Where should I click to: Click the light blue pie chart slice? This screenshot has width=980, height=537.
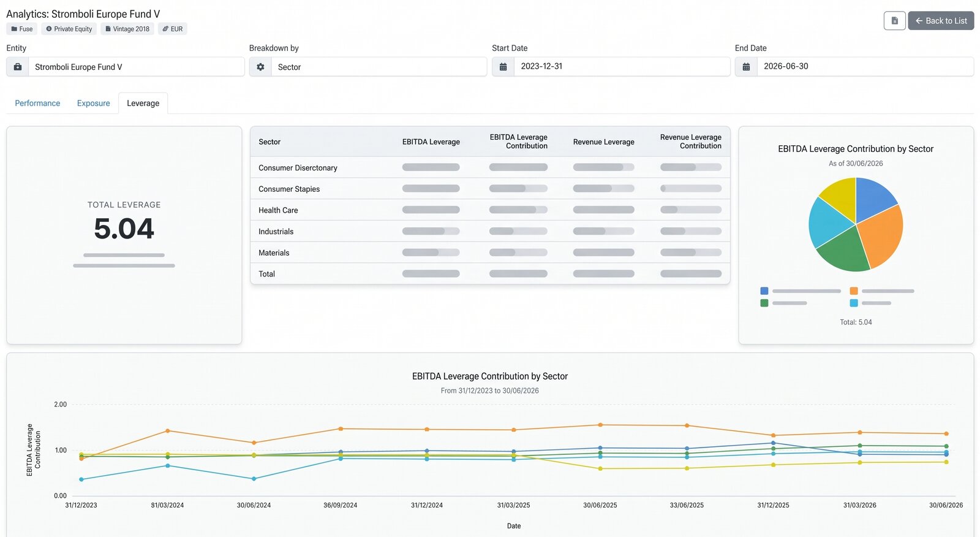828,224
